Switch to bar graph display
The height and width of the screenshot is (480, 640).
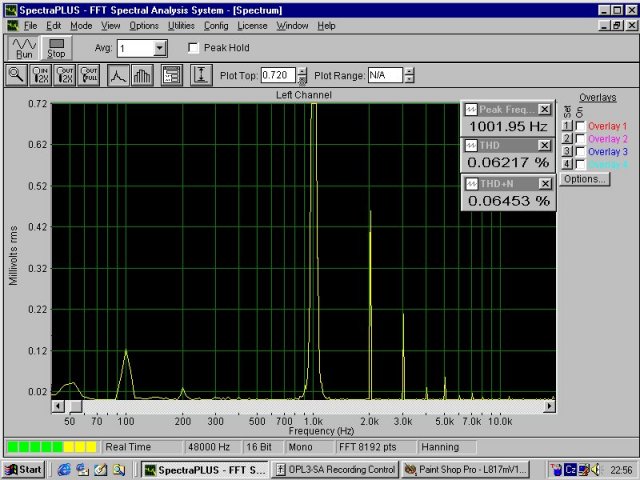(142, 75)
